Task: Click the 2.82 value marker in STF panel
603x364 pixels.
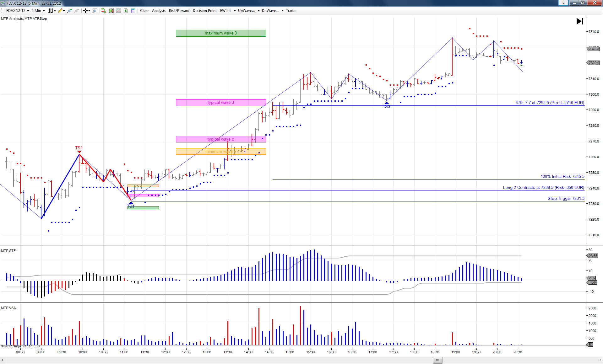Action: 592,278
